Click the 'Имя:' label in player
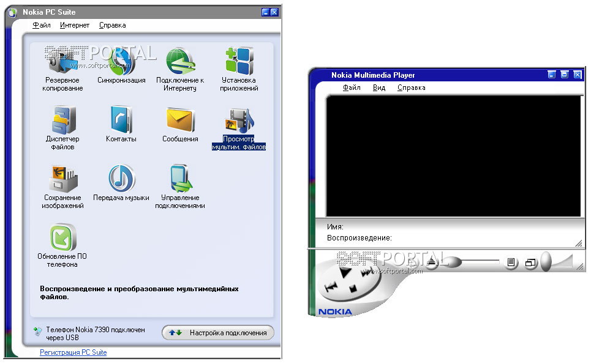The width and height of the screenshot is (591, 364). [x=335, y=227]
